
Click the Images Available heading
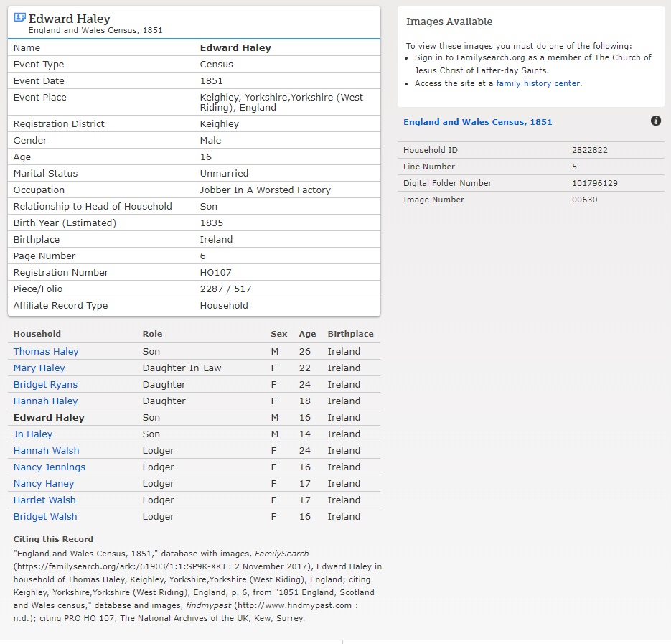449,22
